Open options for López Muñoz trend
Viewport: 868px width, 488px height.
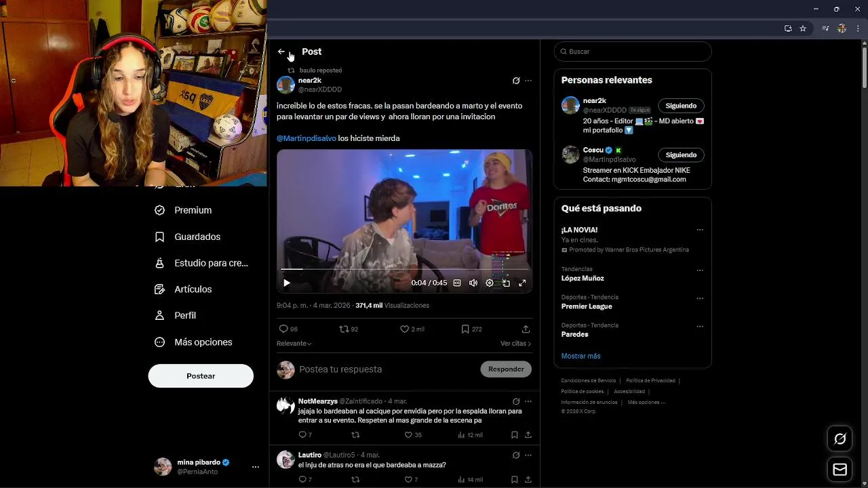pos(700,270)
